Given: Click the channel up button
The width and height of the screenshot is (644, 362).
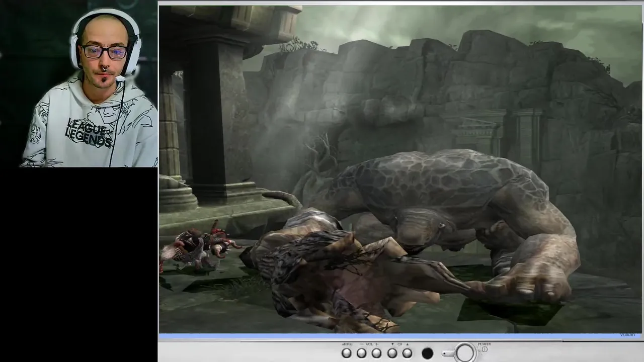Looking at the screenshot, I should coord(407,353).
